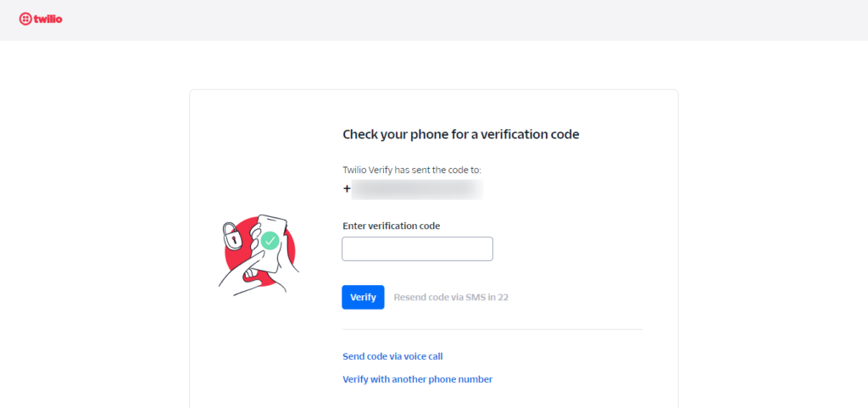Viewport: 868px width, 408px height.
Task: Click the twilio wordmark in header
Action: coord(47,19)
